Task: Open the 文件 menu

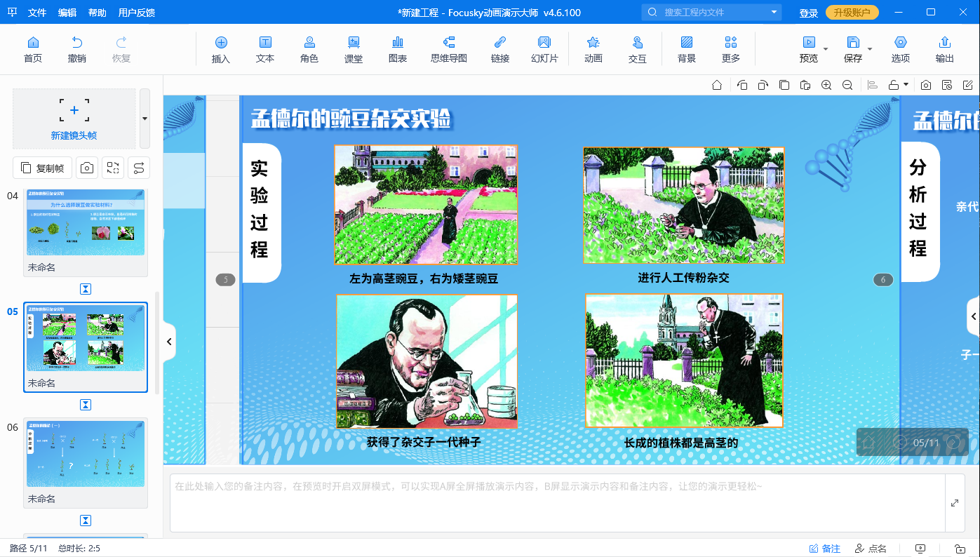Action: coord(37,13)
